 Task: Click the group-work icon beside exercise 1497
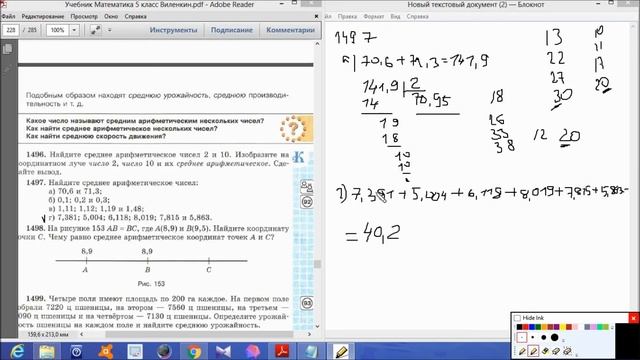coord(307,187)
